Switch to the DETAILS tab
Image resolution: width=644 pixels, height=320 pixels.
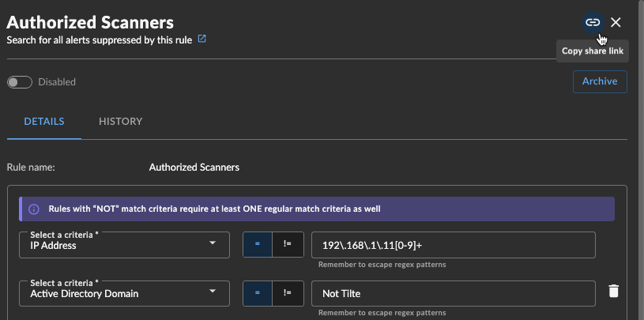pos(44,122)
